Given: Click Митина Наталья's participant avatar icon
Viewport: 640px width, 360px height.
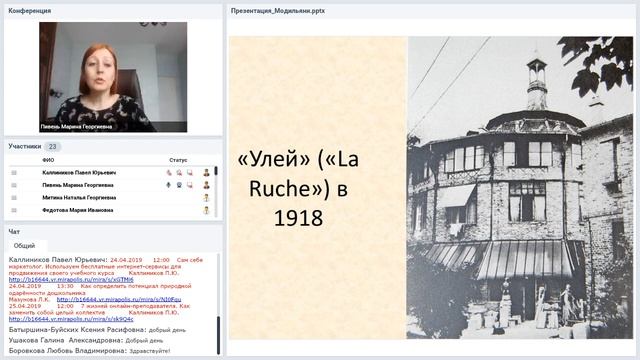Looking at the screenshot, I should [207, 198].
